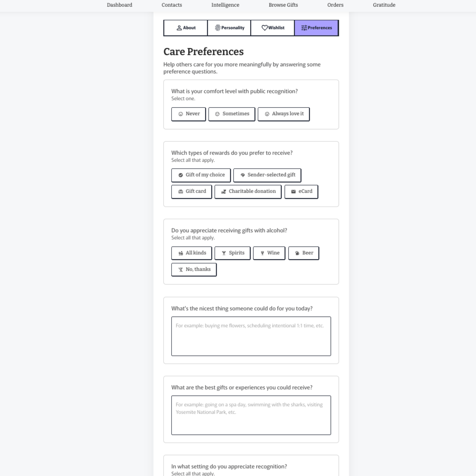Select All kinds alcohol preference
476x476 pixels.
191,253
